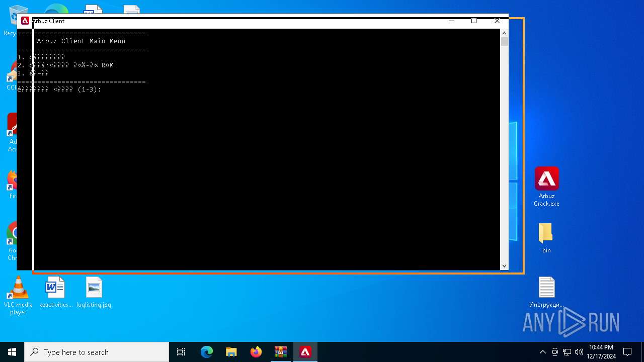This screenshot has width=644, height=362.
Task: Open the Инструкци... text file icon
Action: click(546, 292)
